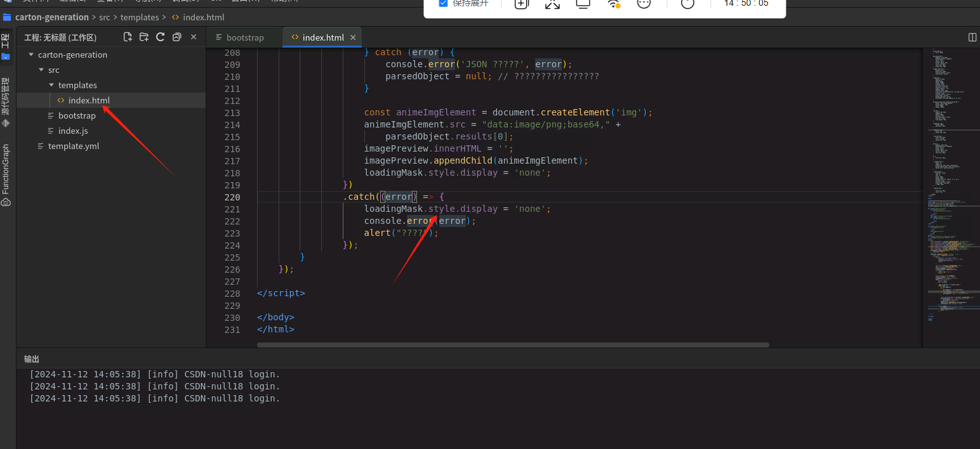The height and width of the screenshot is (449, 980).
Task: Click the new file icon in project panel
Action: click(128, 37)
